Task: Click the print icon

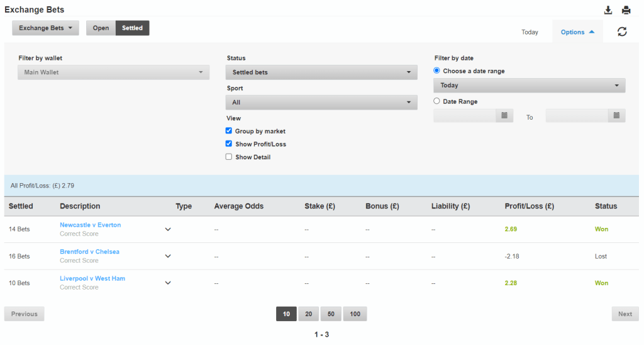Action: coord(626,10)
